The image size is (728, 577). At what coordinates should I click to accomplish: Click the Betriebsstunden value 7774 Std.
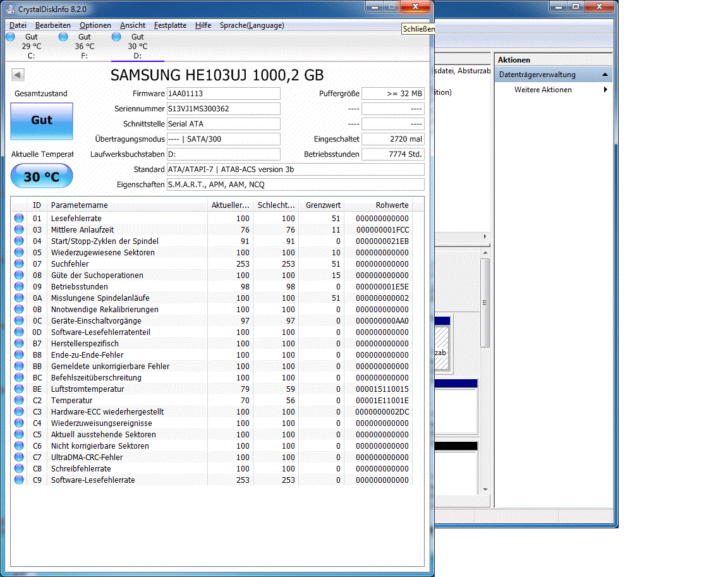click(393, 154)
